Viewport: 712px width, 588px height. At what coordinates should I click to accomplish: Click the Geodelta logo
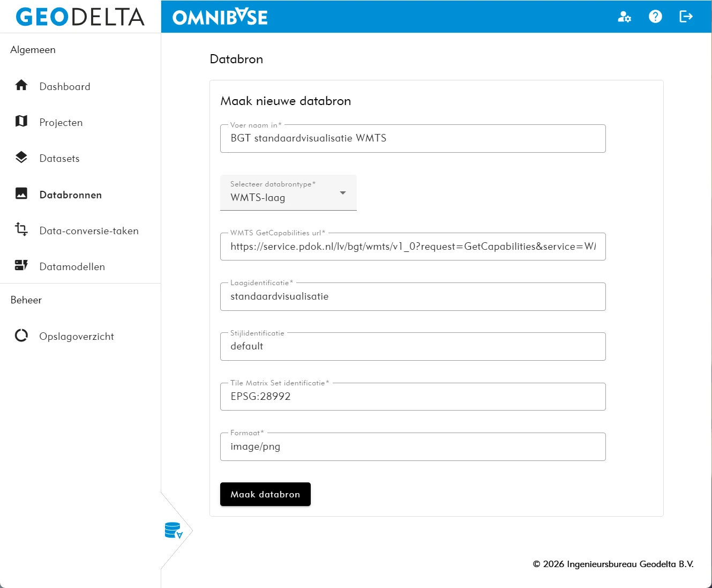coord(80,17)
